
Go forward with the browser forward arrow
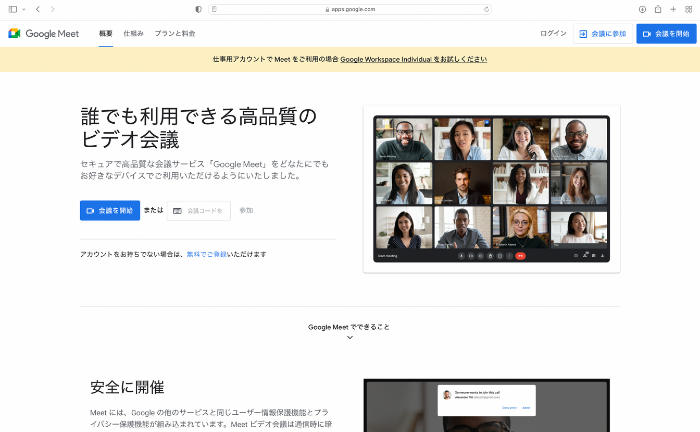click(52, 9)
